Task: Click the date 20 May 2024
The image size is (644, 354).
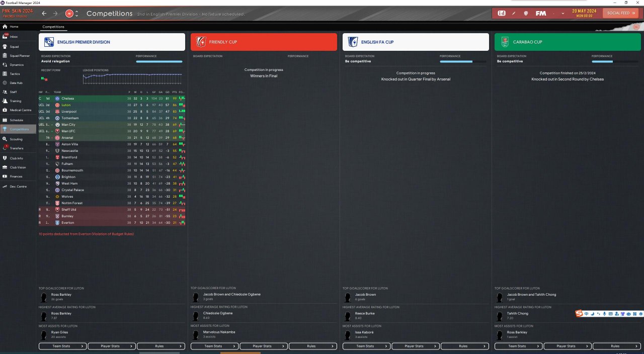Action: 584,11
